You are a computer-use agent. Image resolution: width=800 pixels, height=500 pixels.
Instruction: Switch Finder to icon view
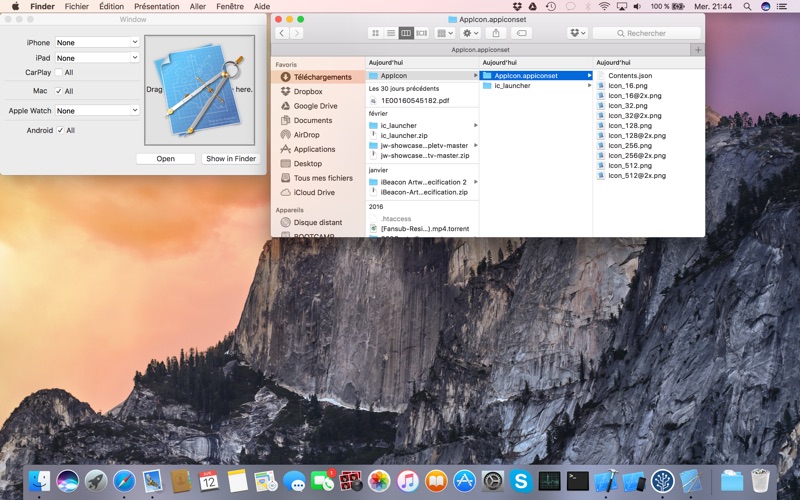click(x=376, y=33)
